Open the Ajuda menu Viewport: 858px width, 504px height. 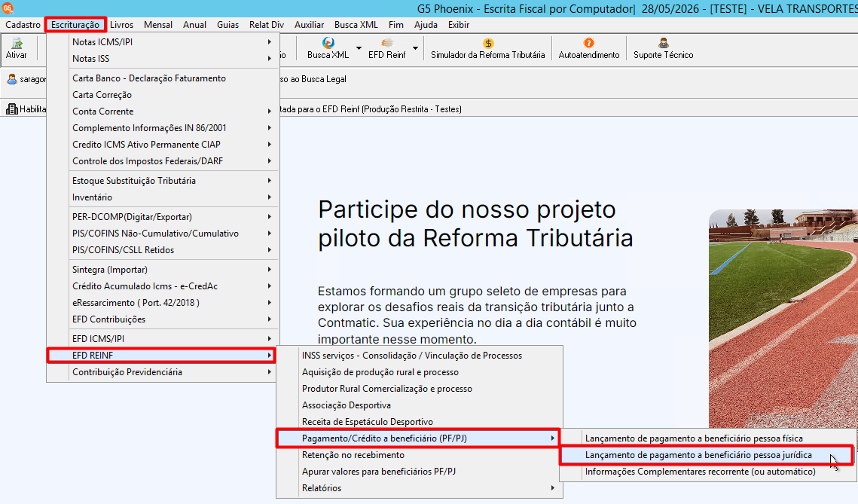426,25
